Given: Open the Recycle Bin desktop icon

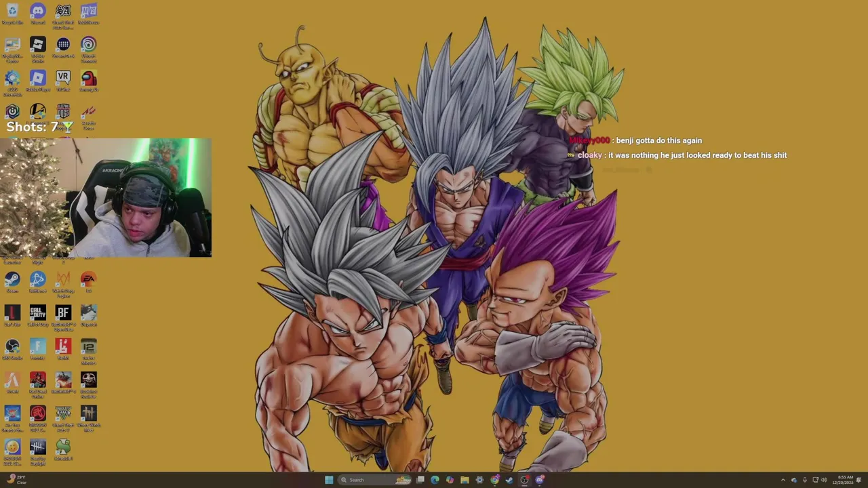Looking at the screenshot, I should [12, 14].
